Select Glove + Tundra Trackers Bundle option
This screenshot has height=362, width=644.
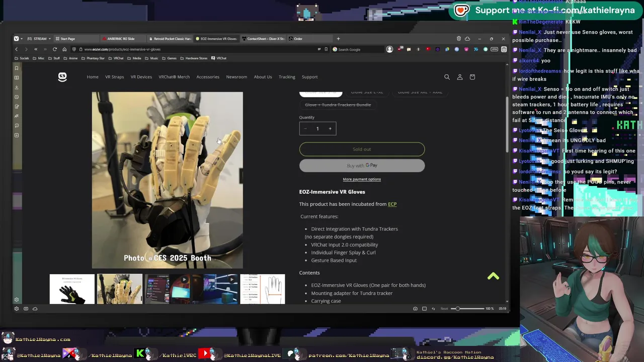pos(338,105)
